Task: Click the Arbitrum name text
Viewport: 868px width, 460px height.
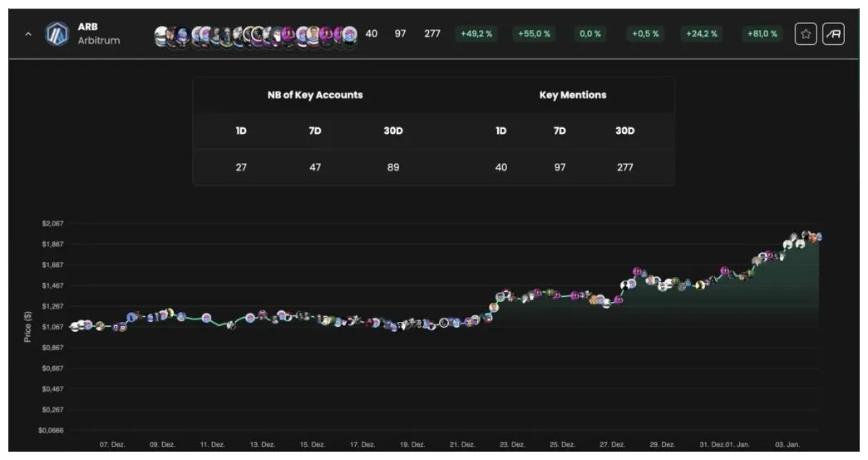Action: point(99,41)
